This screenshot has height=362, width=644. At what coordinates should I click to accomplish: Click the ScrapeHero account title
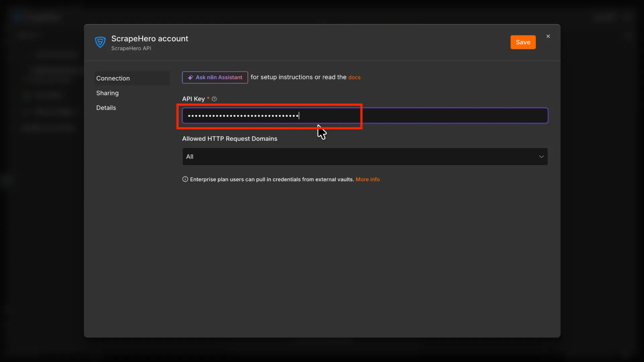coord(150,39)
